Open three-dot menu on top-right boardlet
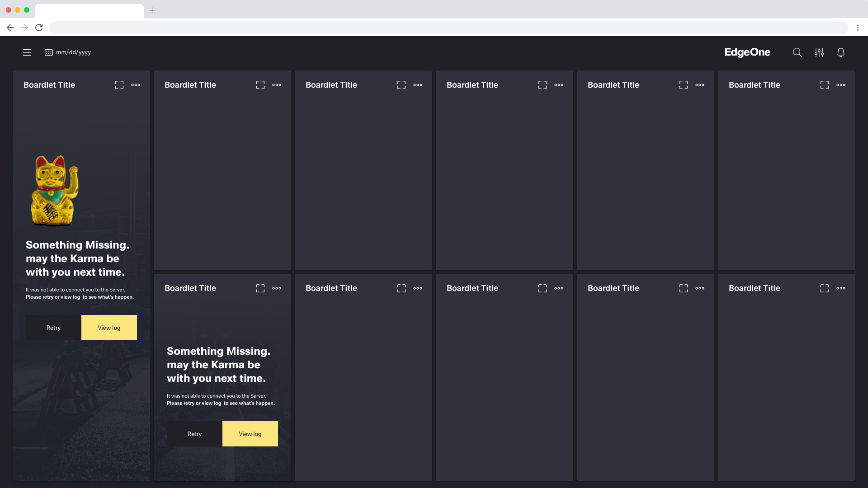Screen dimensions: 868x488 pyautogui.click(x=840, y=85)
